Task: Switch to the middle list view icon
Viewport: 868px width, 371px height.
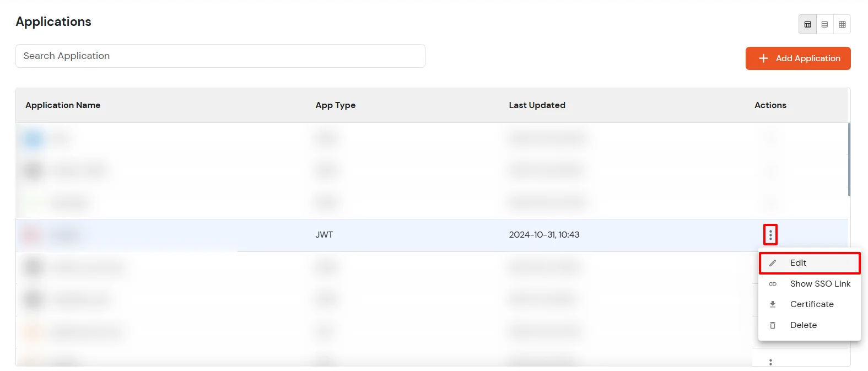Action: (825, 24)
